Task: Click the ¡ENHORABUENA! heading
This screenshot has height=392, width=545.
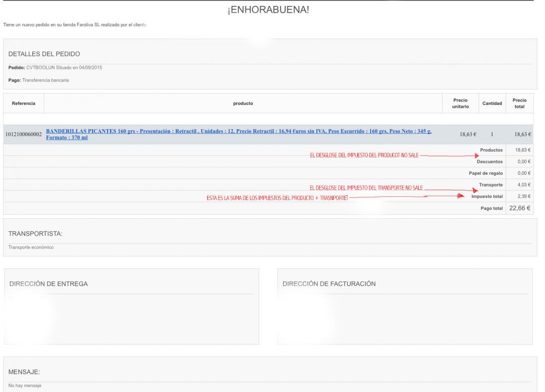Action: click(x=269, y=10)
